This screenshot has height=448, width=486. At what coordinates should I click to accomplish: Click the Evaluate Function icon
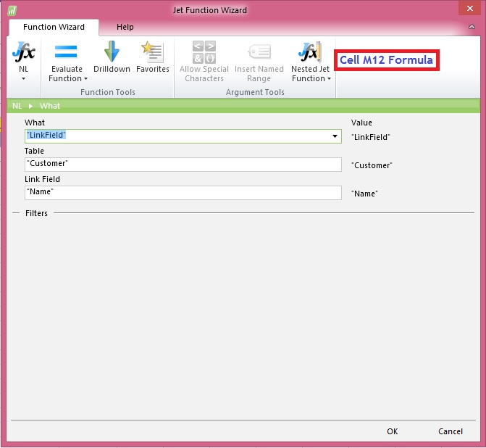point(66,52)
